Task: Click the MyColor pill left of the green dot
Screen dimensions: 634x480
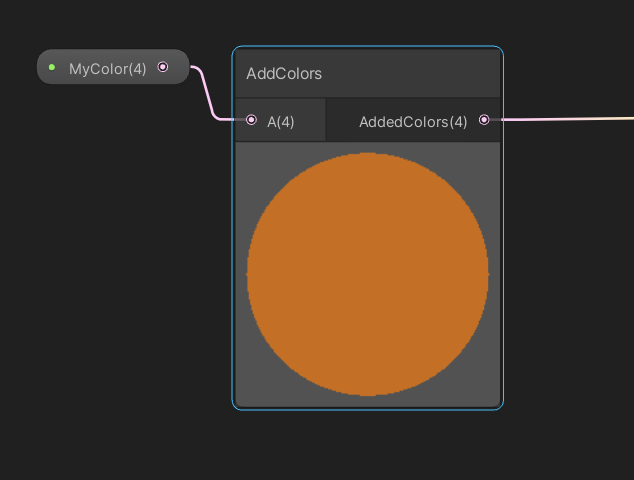Action: (43, 67)
